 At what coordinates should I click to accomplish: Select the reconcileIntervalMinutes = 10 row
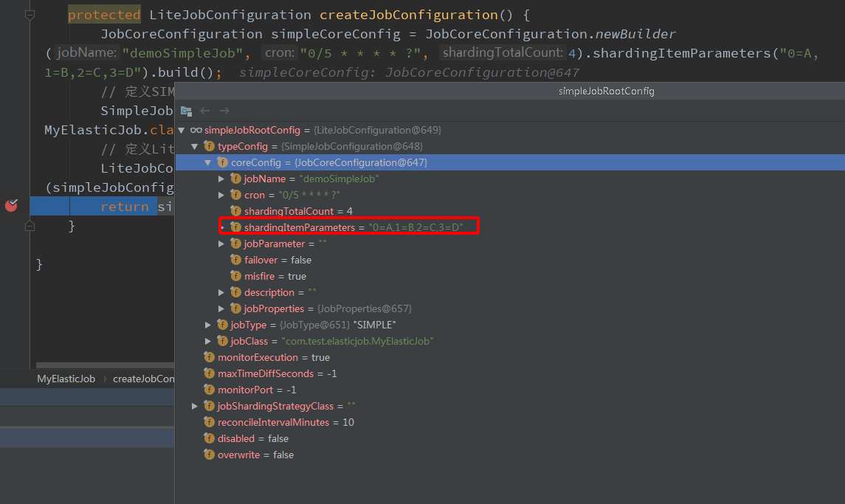click(510, 422)
